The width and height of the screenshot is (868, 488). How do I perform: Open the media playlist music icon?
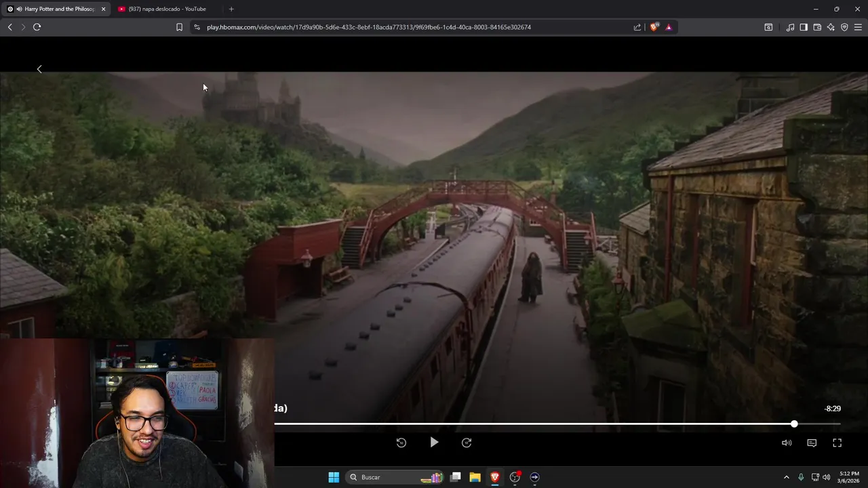pyautogui.click(x=790, y=27)
